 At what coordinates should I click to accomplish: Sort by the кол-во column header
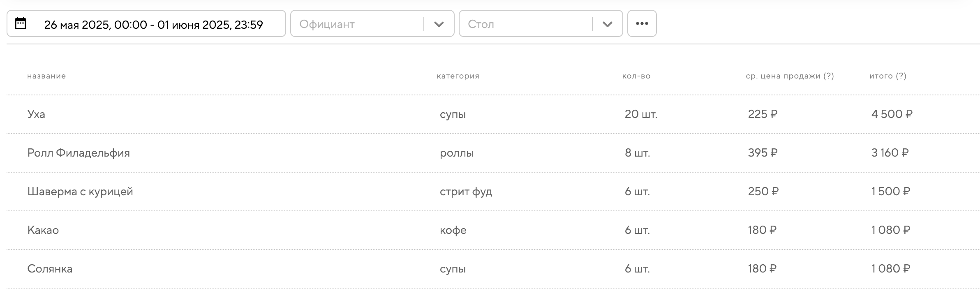pyautogui.click(x=636, y=76)
